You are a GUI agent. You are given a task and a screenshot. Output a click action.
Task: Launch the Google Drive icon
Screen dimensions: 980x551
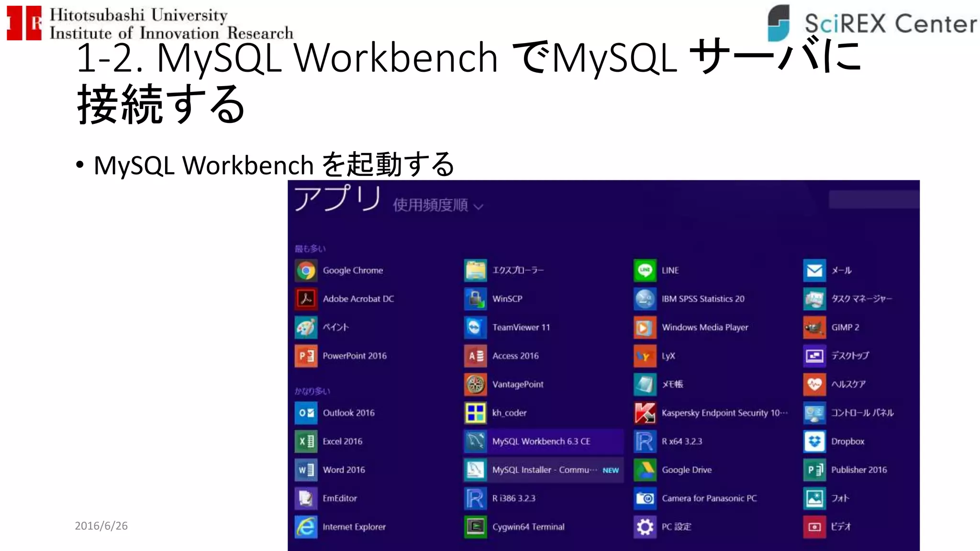click(645, 470)
